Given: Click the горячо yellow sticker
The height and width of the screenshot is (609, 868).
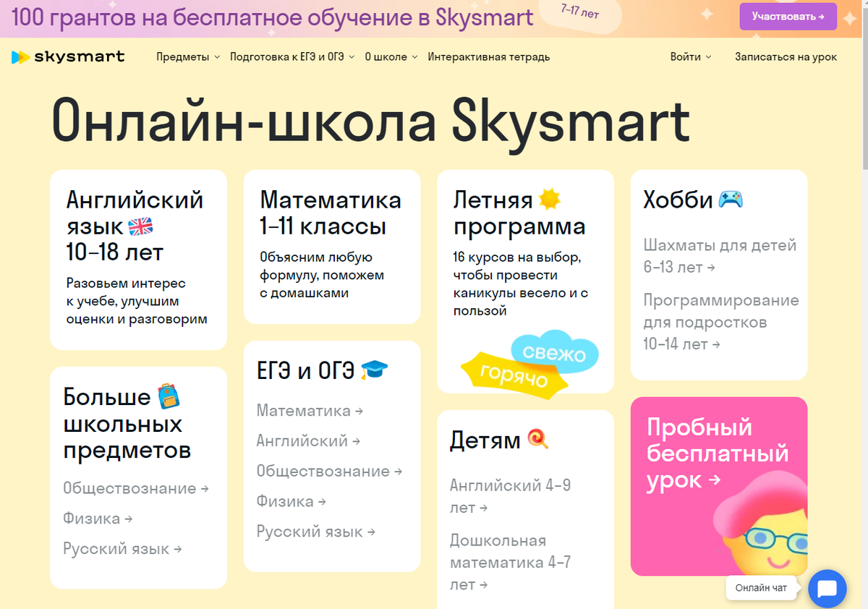Looking at the screenshot, I should 514,374.
